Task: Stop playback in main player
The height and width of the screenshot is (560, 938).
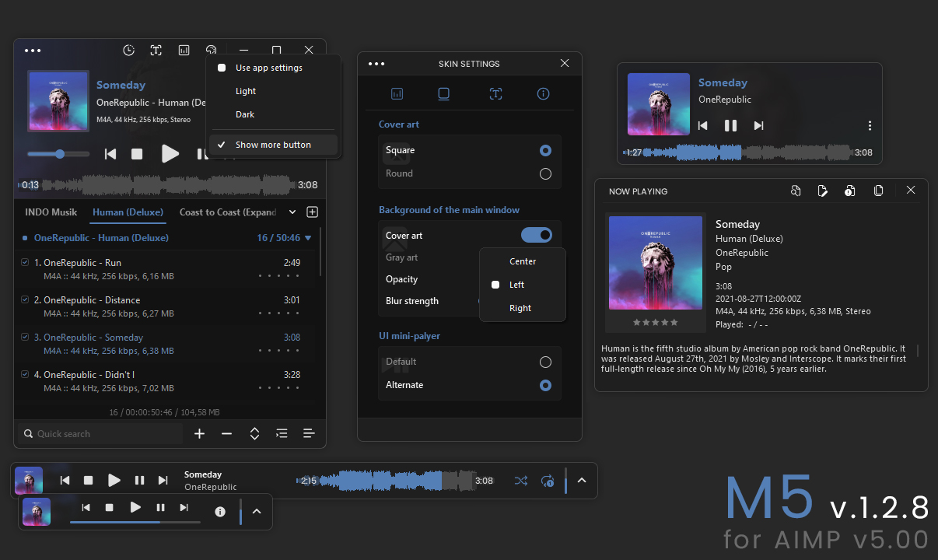Action: click(x=137, y=154)
